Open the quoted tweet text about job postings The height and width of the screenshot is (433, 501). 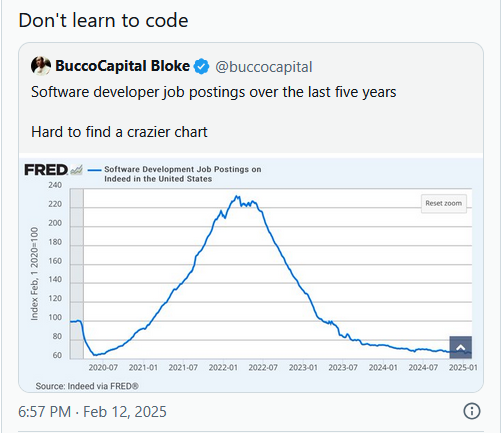214,112
